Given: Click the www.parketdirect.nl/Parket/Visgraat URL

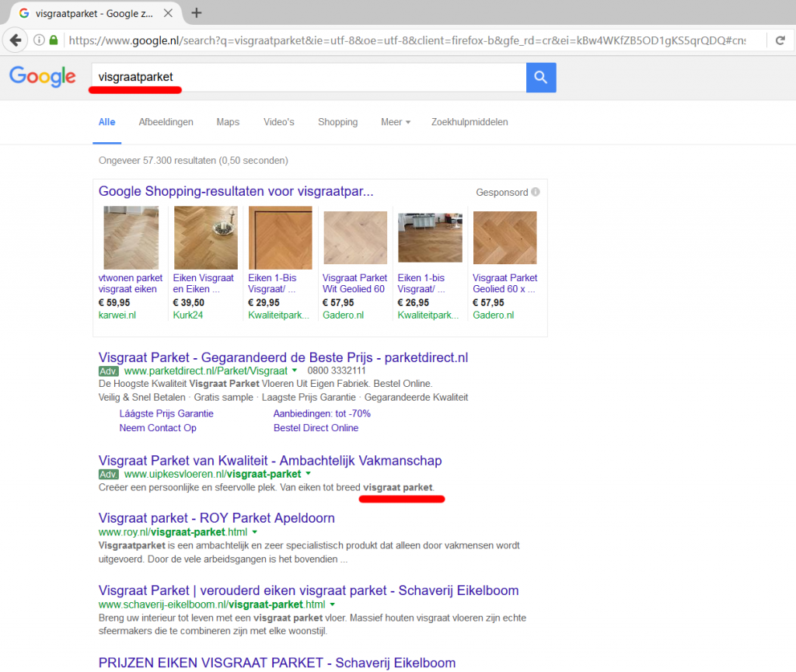Looking at the screenshot, I should [x=205, y=371].
